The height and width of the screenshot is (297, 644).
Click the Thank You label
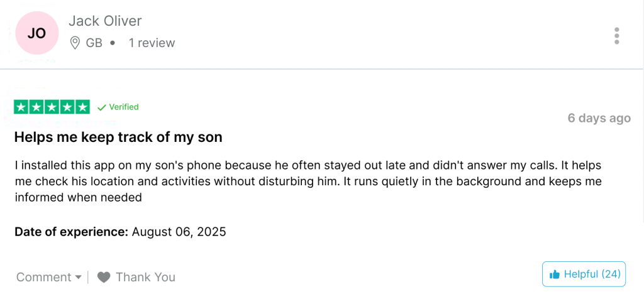pyautogui.click(x=145, y=278)
